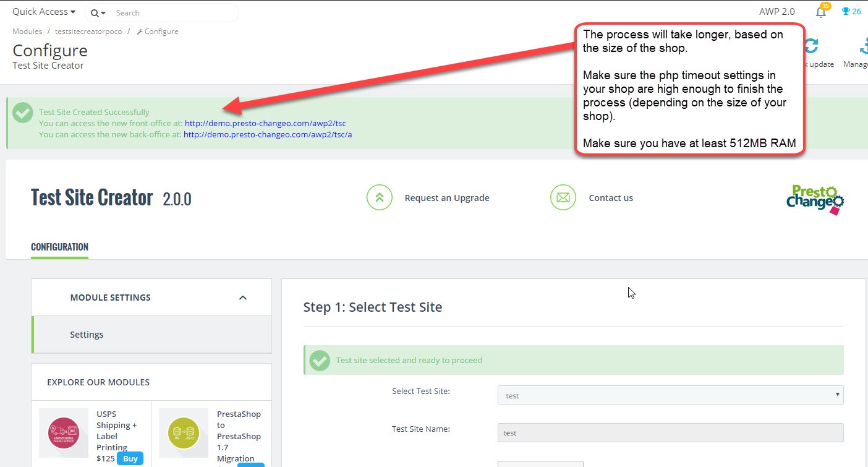Open the Quick Access dropdown
This screenshot has height=467, width=868.
coord(44,12)
